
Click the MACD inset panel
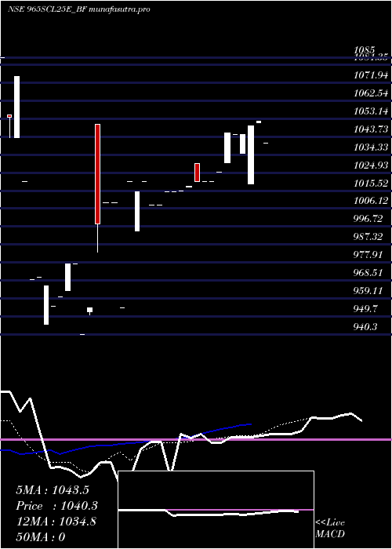pyautogui.click(x=216, y=510)
